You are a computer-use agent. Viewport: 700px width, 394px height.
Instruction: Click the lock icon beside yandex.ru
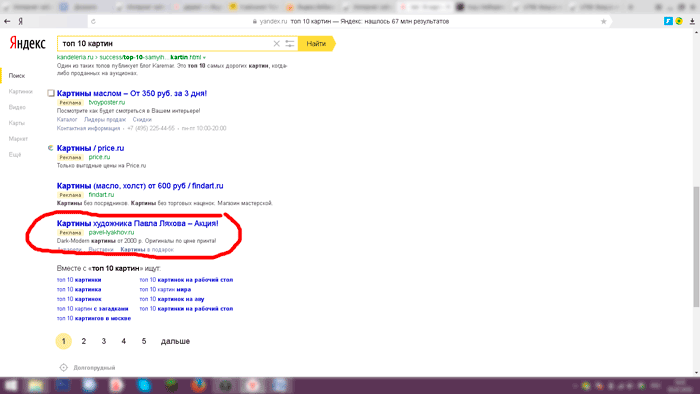[254, 21]
